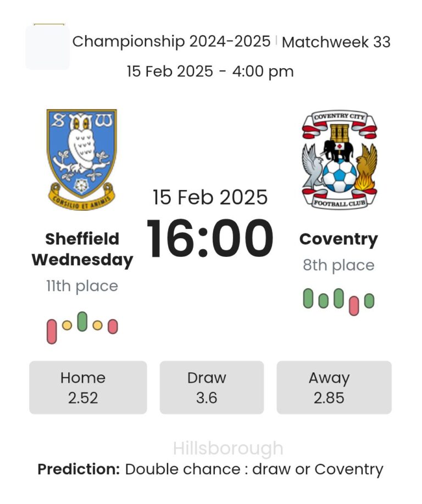Open the Coventry team name
This screenshot has width=422, height=504.
(x=338, y=239)
